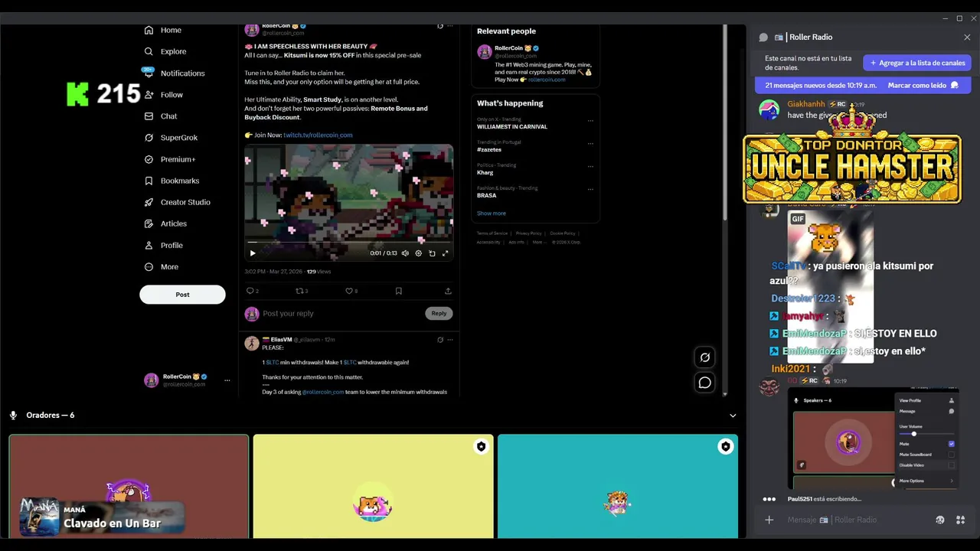The image size is (980, 551).
Task: Select the yellow speaker tile
Action: (373, 487)
